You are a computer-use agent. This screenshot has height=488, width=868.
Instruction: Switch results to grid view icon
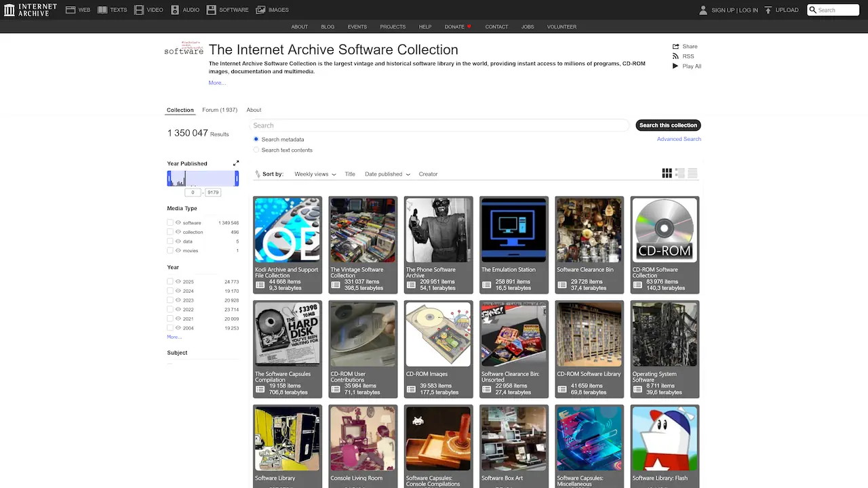(667, 173)
